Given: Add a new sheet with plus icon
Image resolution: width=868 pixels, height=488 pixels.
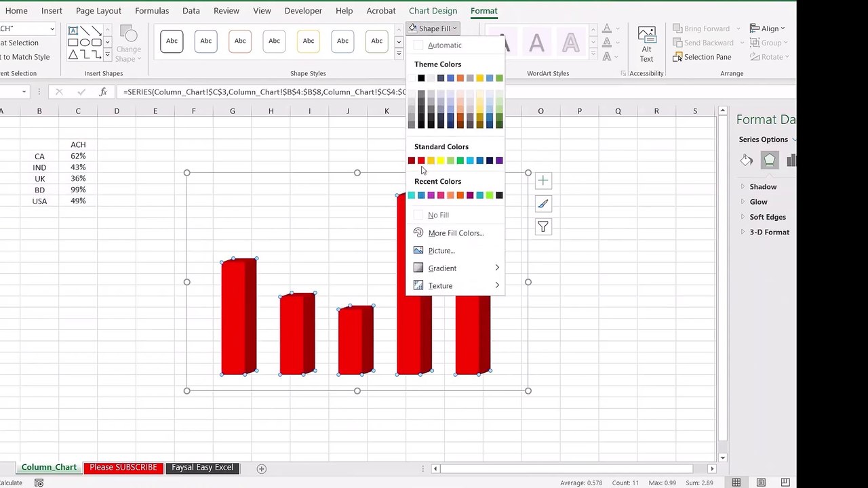Looking at the screenshot, I should pos(261,468).
